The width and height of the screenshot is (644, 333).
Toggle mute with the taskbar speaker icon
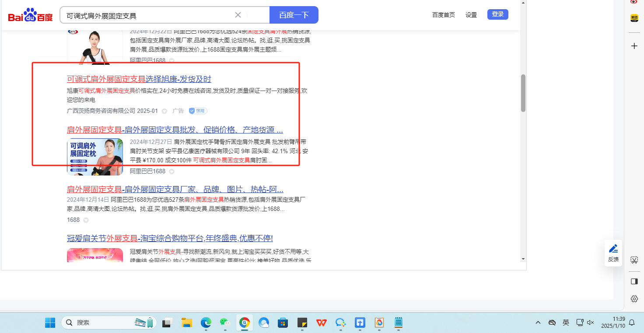[590, 322]
